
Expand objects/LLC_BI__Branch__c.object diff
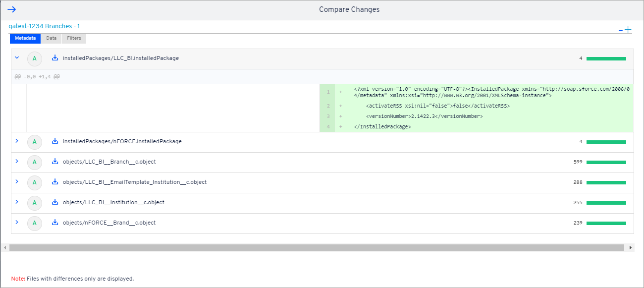pyautogui.click(x=17, y=162)
